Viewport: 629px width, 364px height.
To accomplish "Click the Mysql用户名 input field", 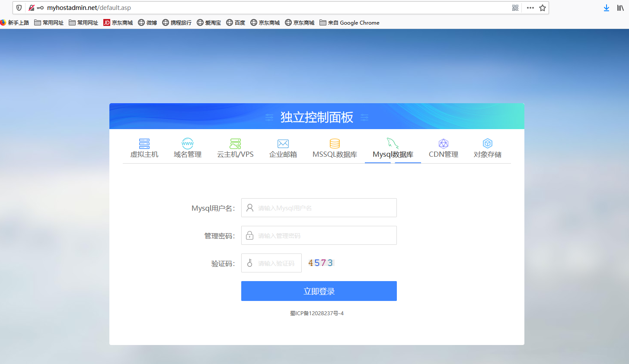I will coord(319,208).
